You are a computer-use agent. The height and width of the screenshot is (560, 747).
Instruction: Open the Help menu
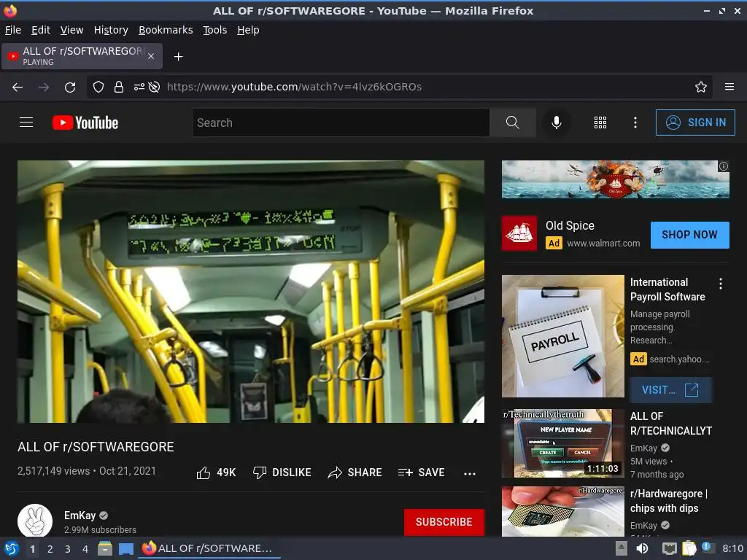pos(248,30)
